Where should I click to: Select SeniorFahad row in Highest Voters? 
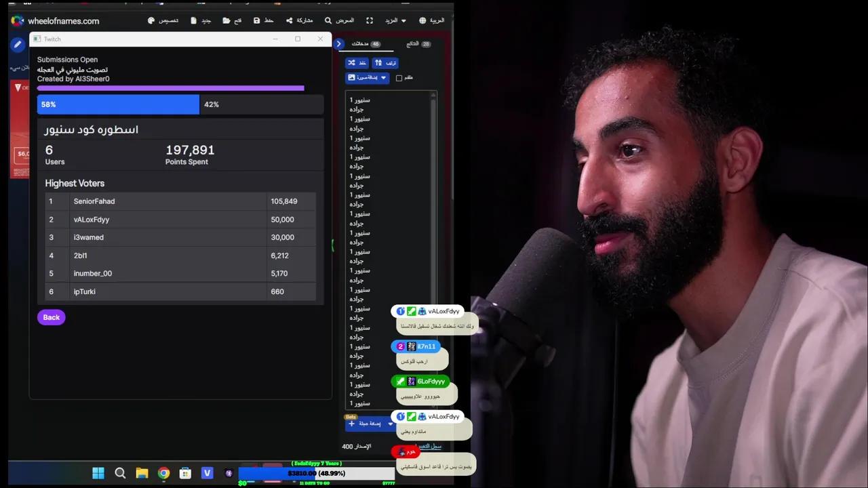(x=180, y=201)
